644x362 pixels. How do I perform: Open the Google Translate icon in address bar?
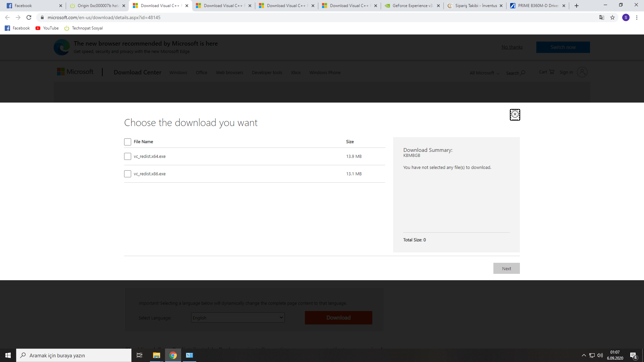[x=602, y=17]
